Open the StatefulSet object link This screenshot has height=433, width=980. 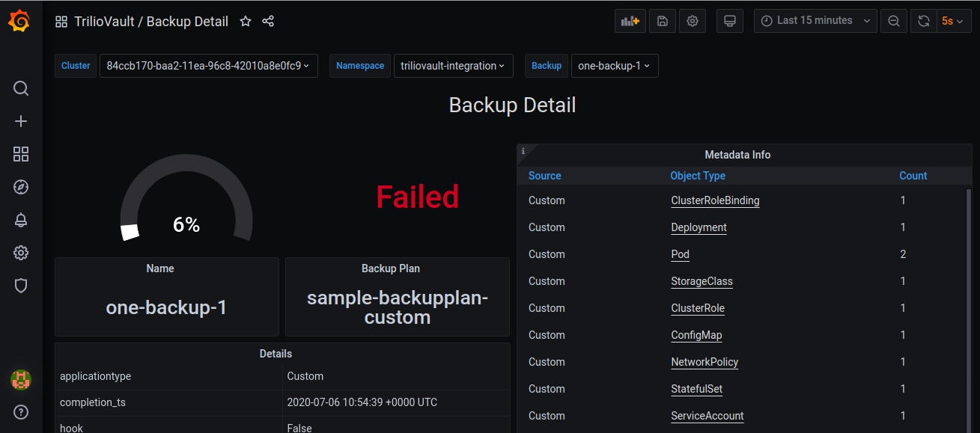point(696,389)
